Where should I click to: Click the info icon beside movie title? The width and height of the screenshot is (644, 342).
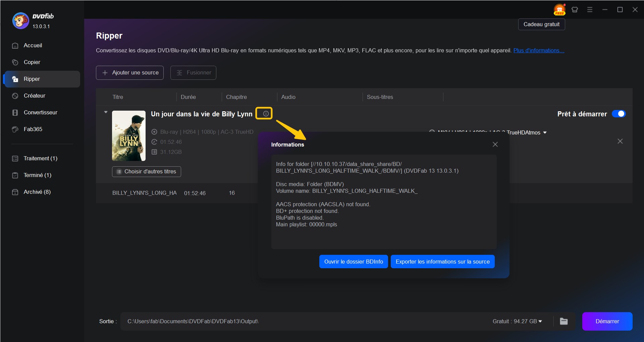pyautogui.click(x=266, y=114)
